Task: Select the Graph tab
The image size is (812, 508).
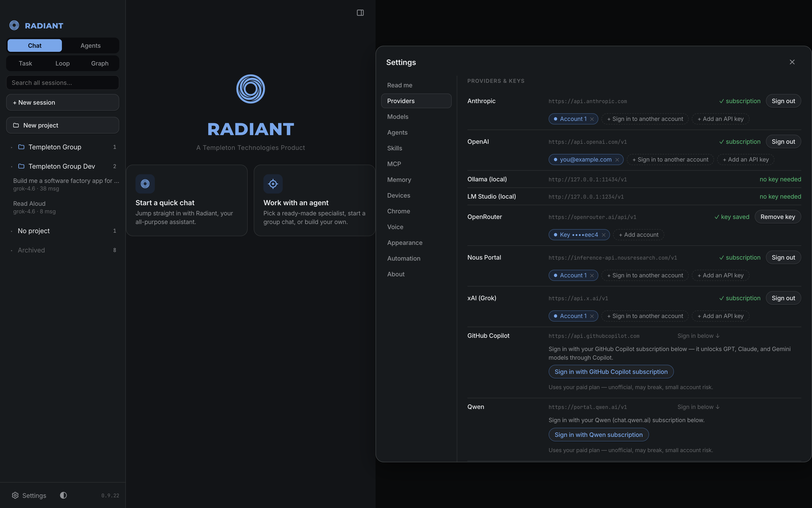Action: point(100,63)
